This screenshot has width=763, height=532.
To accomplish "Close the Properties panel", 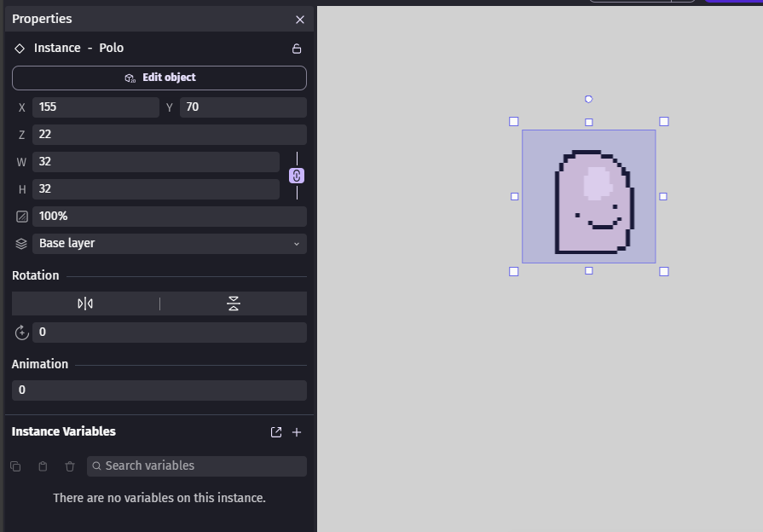I will click(300, 20).
